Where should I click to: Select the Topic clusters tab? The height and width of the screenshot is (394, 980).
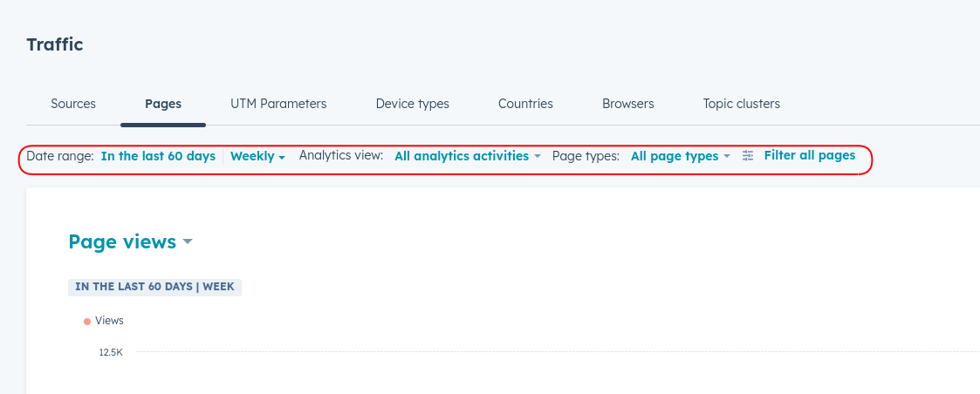(741, 104)
